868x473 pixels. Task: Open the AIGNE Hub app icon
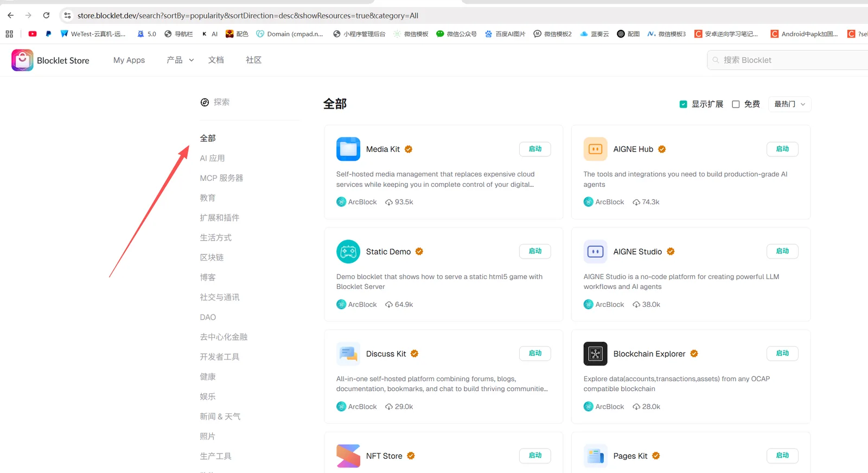[595, 149]
